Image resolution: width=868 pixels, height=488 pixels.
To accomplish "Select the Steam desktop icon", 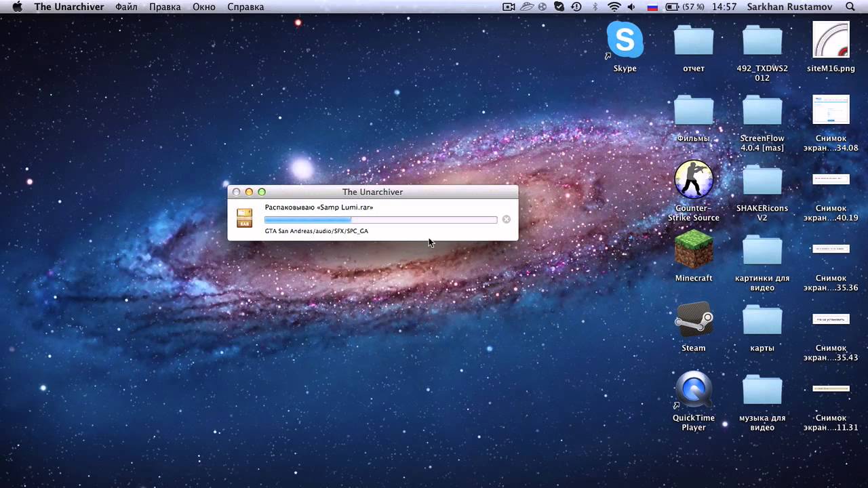I will tap(694, 319).
